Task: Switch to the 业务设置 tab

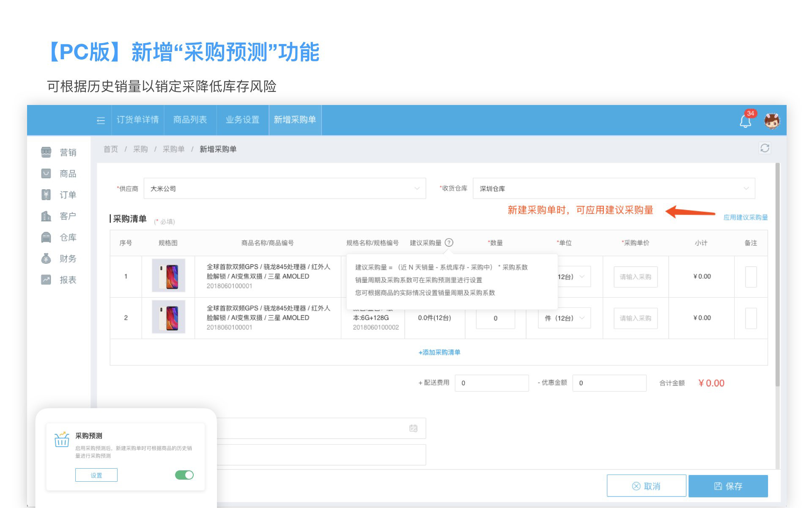Action: 242,120
